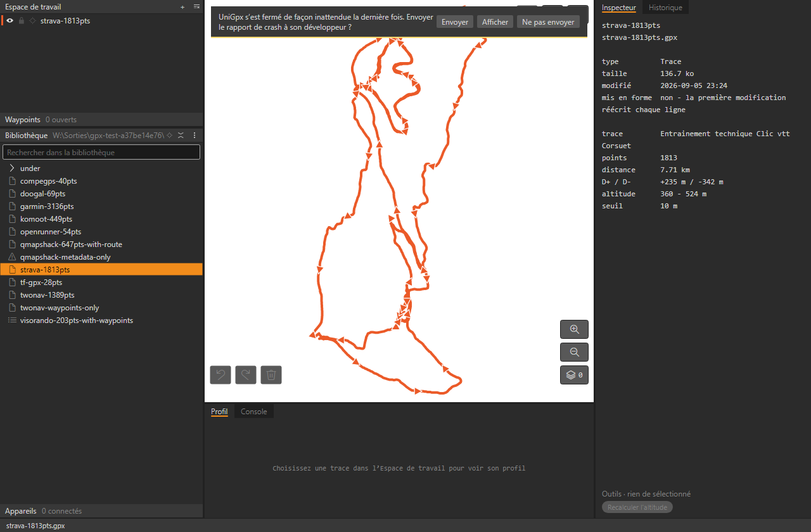Screen dimensions: 811x532
Task: Toggle the lock on strava-1813pts
Action: point(22,21)
